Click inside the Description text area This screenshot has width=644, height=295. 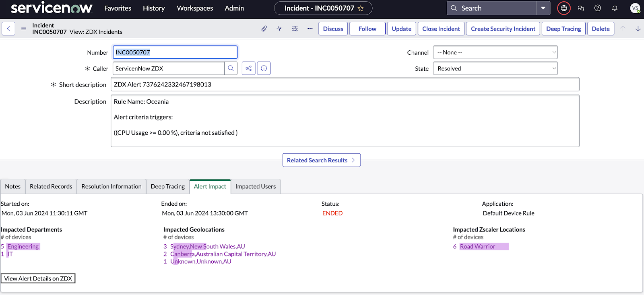pyautogui.click(x=345, y=121)
